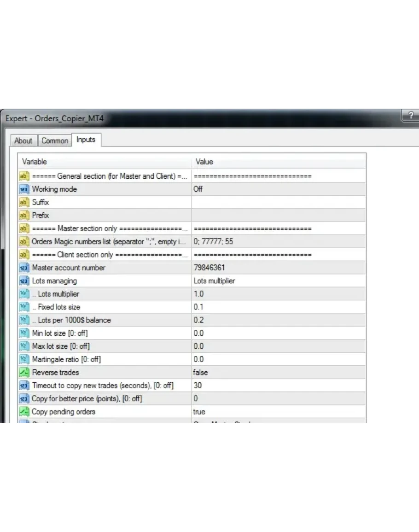Click the Variable column header

click(105, 162)
